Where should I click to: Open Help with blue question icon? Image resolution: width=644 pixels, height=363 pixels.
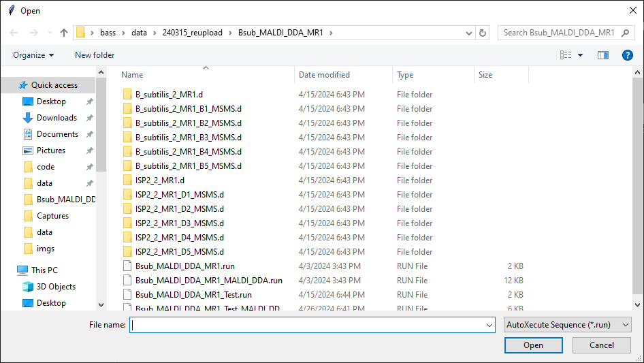tap(627, 55)
